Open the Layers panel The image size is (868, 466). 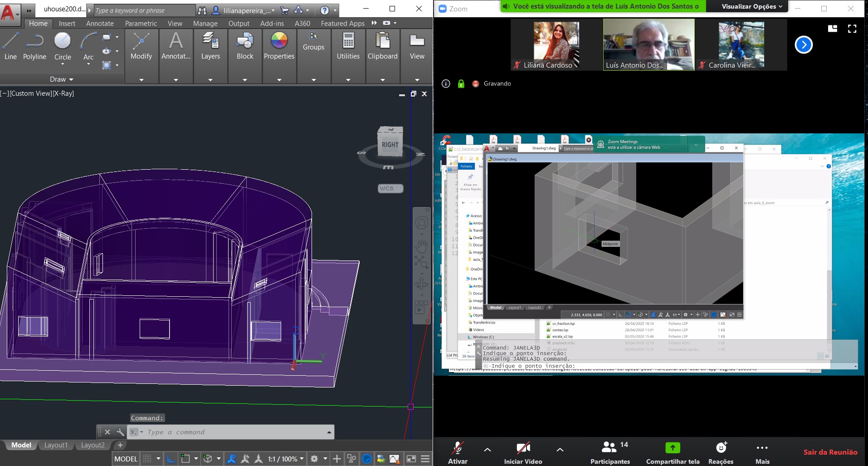[210, 56]
